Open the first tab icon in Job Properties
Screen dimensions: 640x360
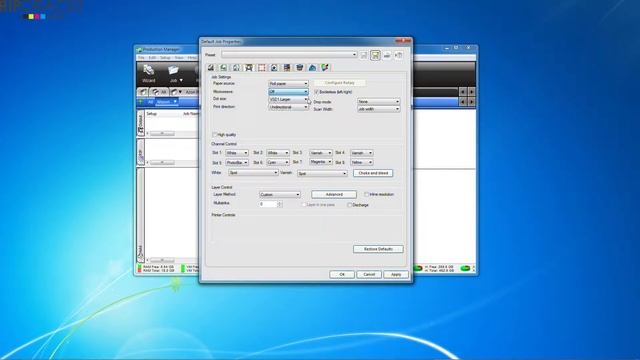pyautogui.click(x=211, y=67)
